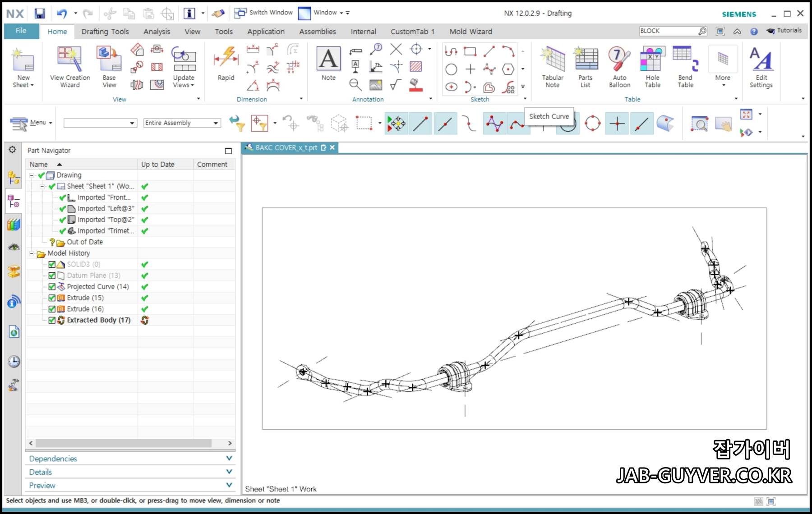Click the Undo arrow icon
The width and height of the screenshot is (812, 514).
(x=62, y=14)
